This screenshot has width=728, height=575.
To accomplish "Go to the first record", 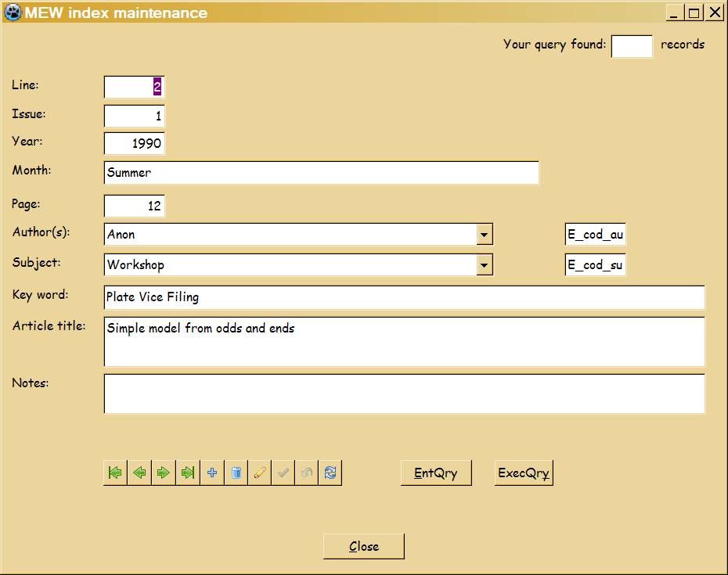I will click(x=115, y=473).
